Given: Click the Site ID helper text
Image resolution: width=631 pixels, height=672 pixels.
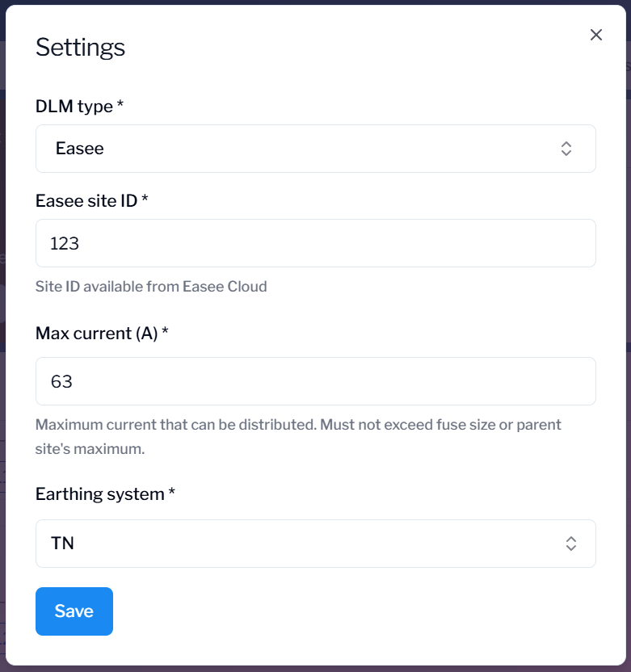Looking at the screenshot, I should pos(151,287).
